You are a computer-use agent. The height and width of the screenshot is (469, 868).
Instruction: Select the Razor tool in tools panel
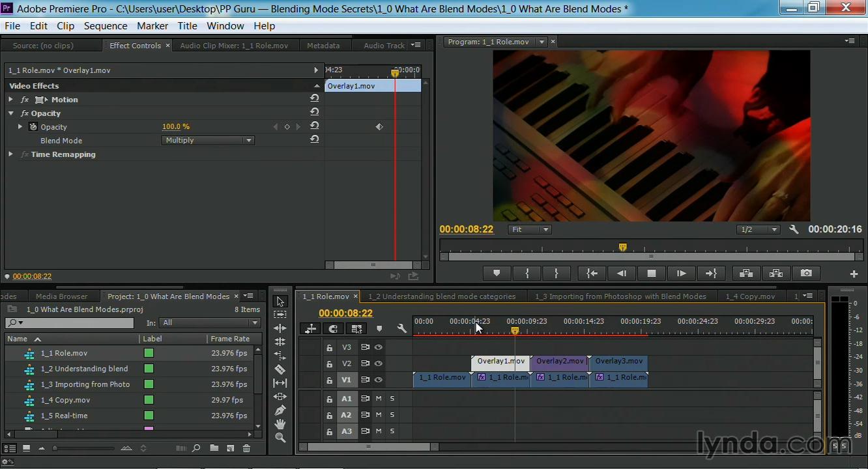point(280,369)
